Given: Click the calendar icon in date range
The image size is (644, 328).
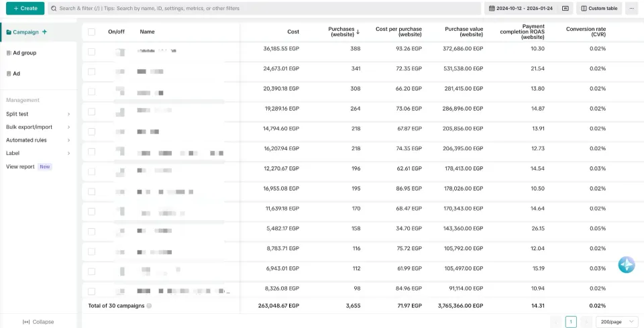Looking at the screenshot, I should 492,8.
